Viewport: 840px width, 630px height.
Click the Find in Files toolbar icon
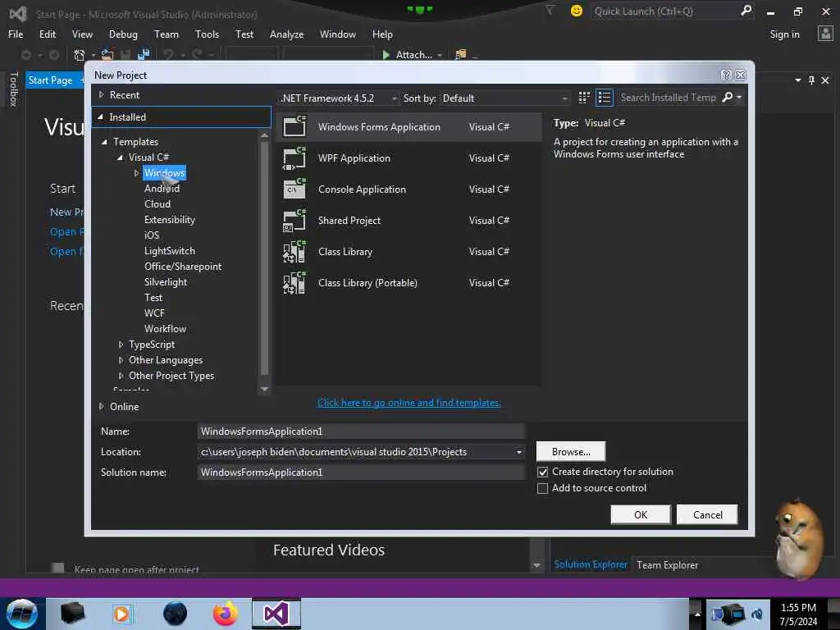pyautogui.click(x=460, y=55)
